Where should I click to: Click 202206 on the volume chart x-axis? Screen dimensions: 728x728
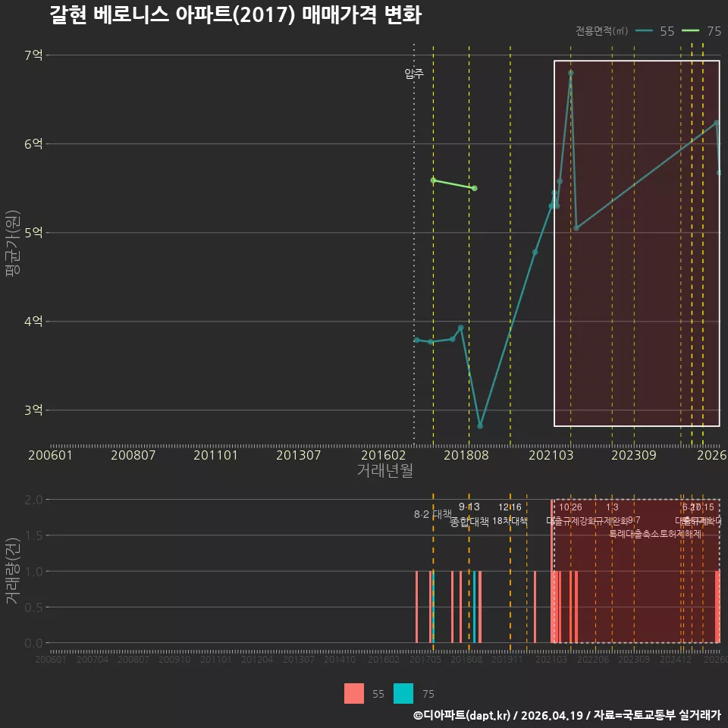click(x=592, y=659)
